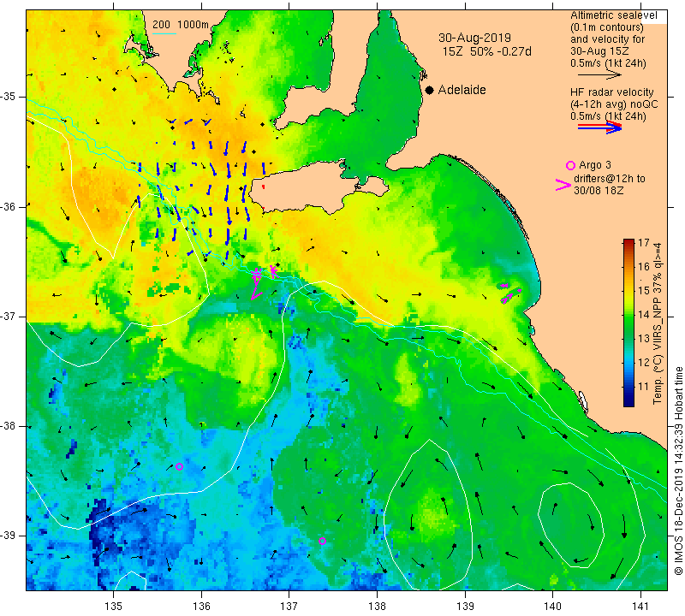
Task: Click the small closed sea-level contour near 140.3E
Action: (571, 525)
